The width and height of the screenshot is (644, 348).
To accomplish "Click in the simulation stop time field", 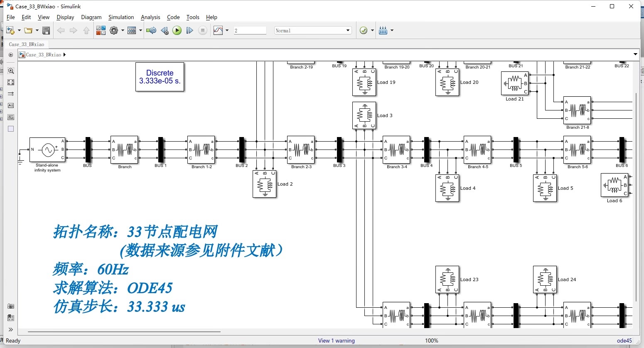I will coord(249,30).
